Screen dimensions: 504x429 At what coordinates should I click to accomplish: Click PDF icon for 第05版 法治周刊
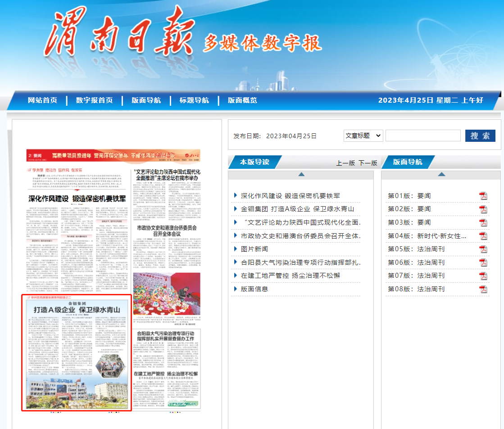click(x=483, y=249)
